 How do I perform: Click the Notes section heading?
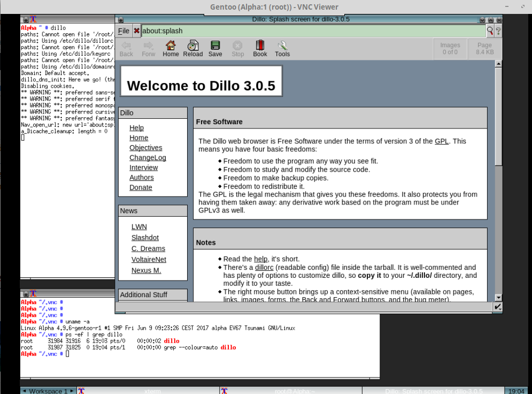pos(206,243)
